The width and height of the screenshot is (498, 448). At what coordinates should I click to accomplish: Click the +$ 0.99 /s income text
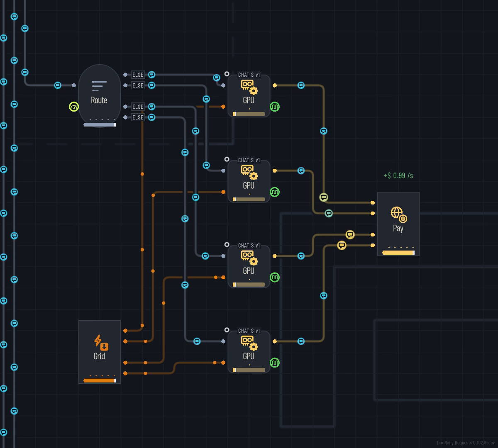pyautogui.click(x=398, y=175)
